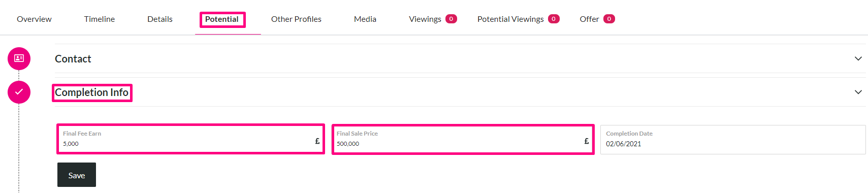This screenshot has width=868, height=193.
Task: Save the completion info
Action: pyautogui.click(x=77, y=175)
